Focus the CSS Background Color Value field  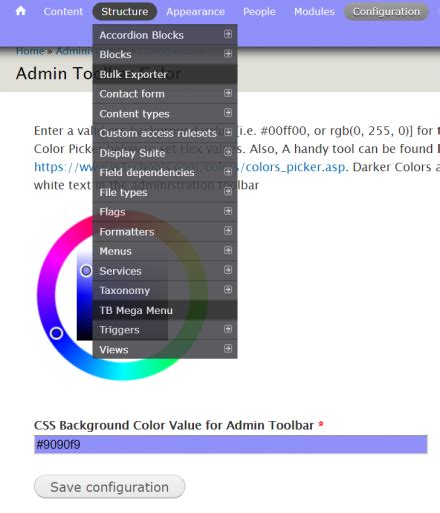[231, 444]
